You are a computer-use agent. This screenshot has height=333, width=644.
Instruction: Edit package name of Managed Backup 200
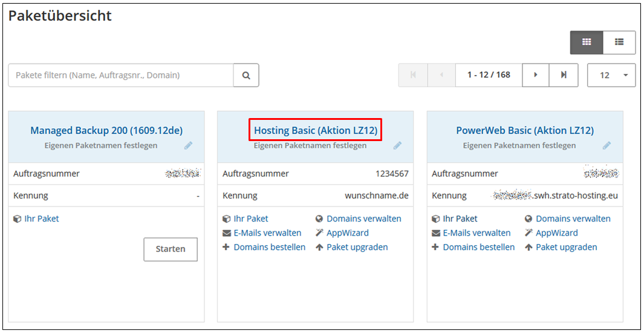tap(188, 146)
